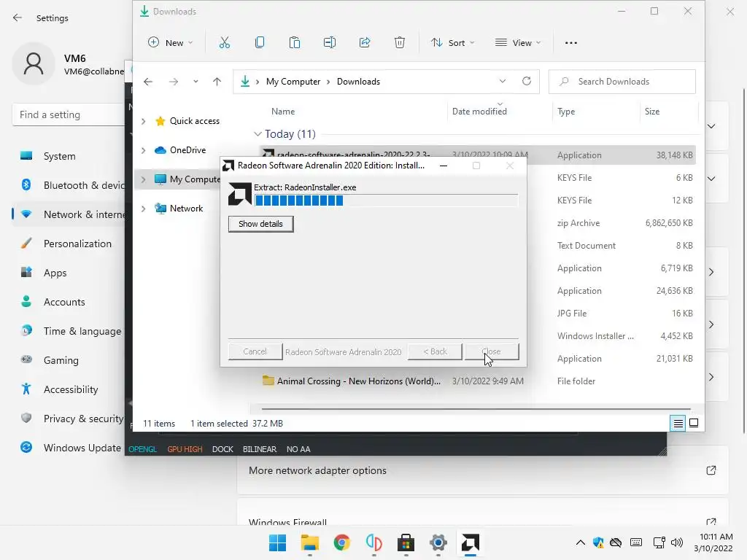
Task: Open the View options dropdown
Action: pos(519,43)
